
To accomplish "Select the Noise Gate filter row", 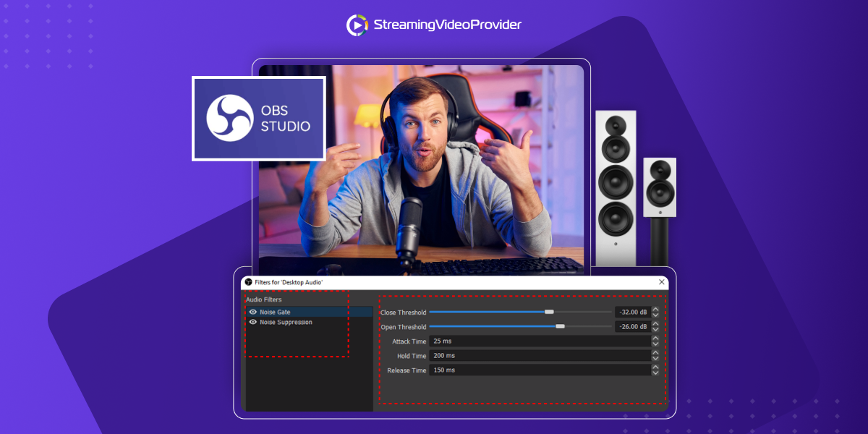I will [x=310, y=312].
